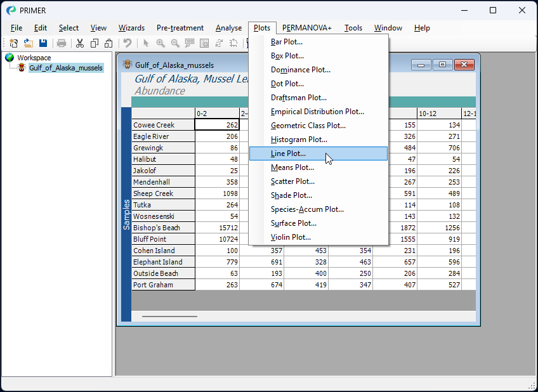Choose Histogram Plot... menu entry
Image resolution: width=538 pixels, height=392 pixels.
(x=299, y=140)
